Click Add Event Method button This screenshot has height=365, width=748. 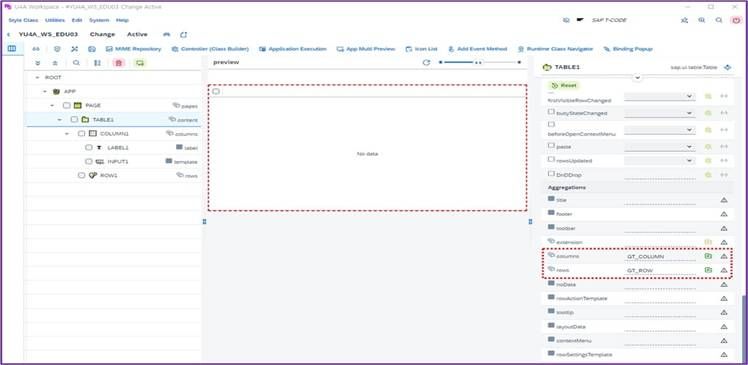click(x=478, y=49)
